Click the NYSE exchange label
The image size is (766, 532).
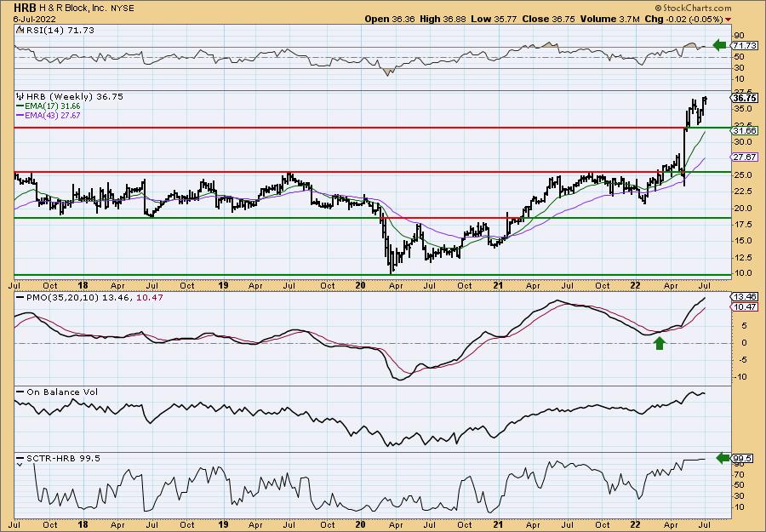122,8
